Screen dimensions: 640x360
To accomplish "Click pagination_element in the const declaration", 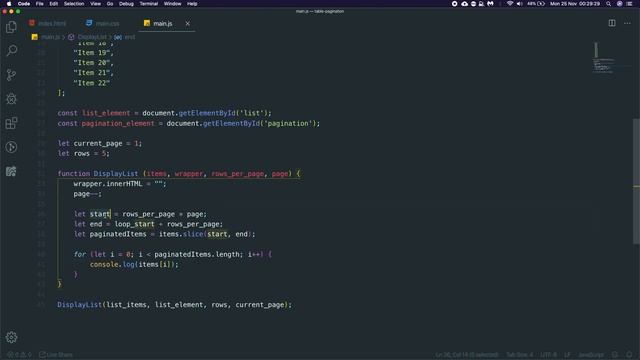I will [118, 123].
